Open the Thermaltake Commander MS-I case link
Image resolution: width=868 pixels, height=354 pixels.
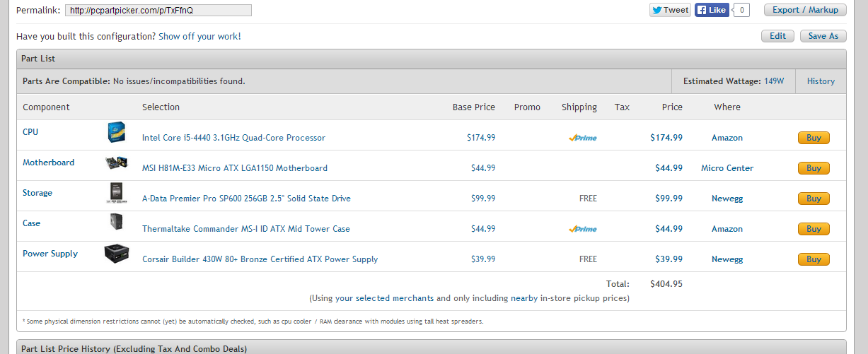246,229
